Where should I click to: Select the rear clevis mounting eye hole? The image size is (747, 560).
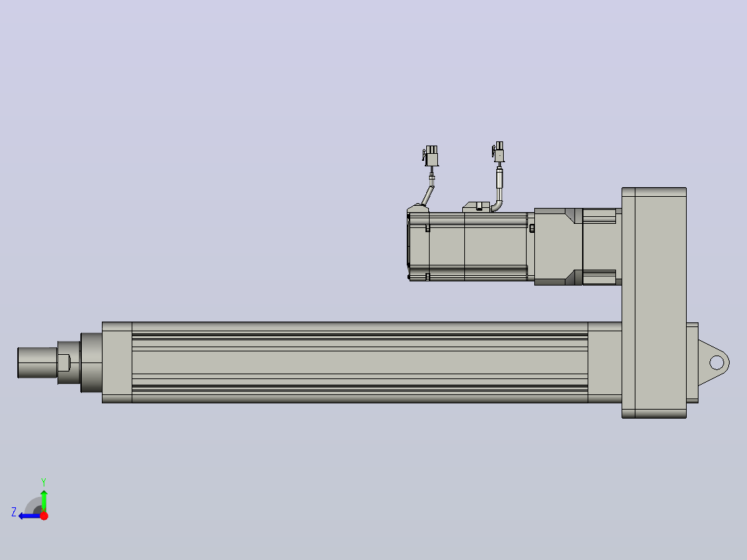point(717,362)
